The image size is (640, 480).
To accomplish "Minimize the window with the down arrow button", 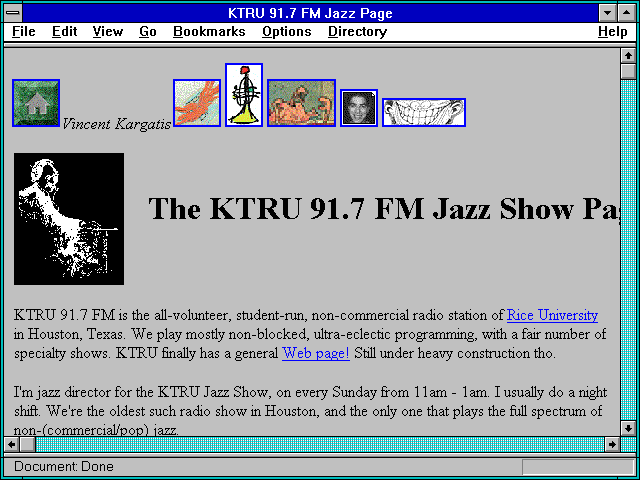I will click(607, 13).
